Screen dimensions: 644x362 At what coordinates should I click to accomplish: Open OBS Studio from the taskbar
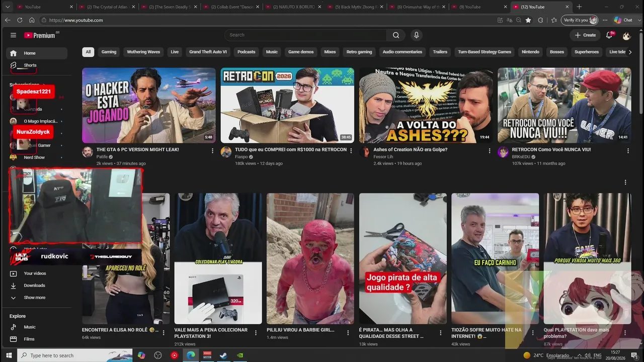[x=158, y=355]
